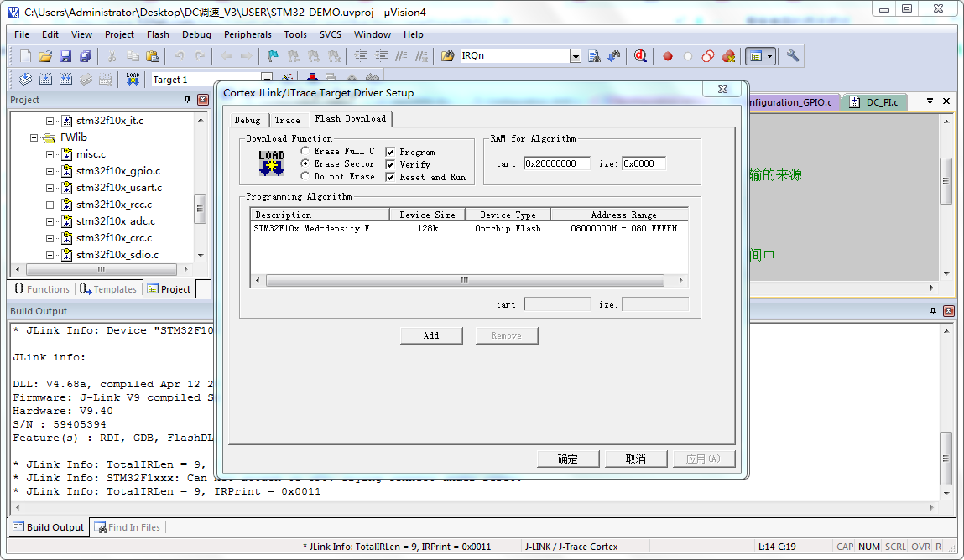Expand the stm32f10x_gpio.c tree node

point(50,171)
